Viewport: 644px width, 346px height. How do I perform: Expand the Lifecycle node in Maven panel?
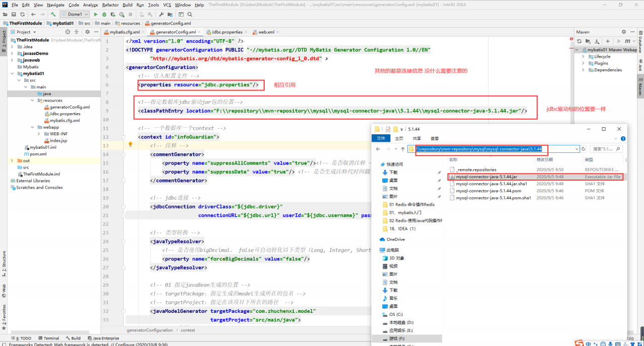click(583, 57)
